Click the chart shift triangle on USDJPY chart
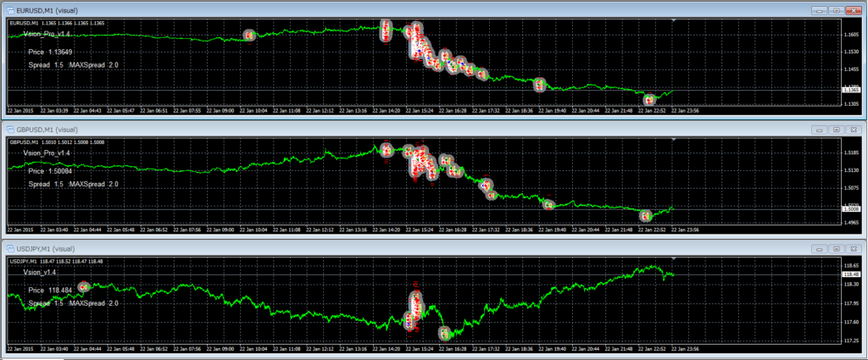 point(673,258)
